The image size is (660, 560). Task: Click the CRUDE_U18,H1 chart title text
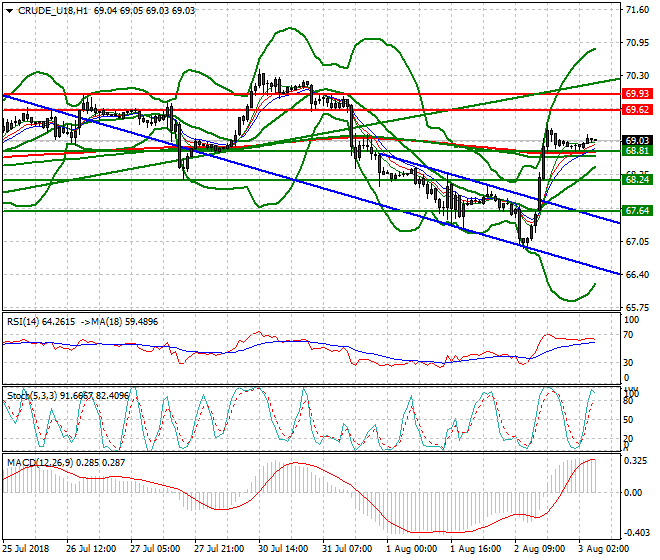[53, 11]
